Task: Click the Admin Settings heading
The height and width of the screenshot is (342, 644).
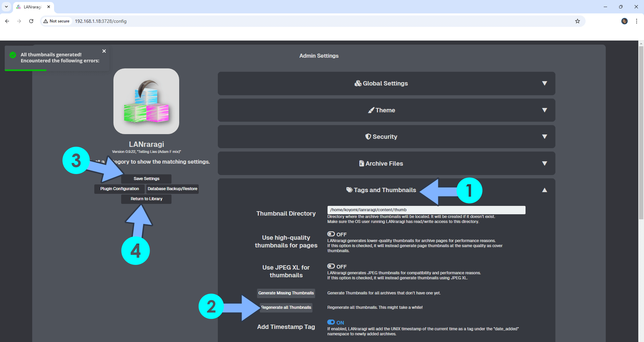Action: tap(319, 56)
